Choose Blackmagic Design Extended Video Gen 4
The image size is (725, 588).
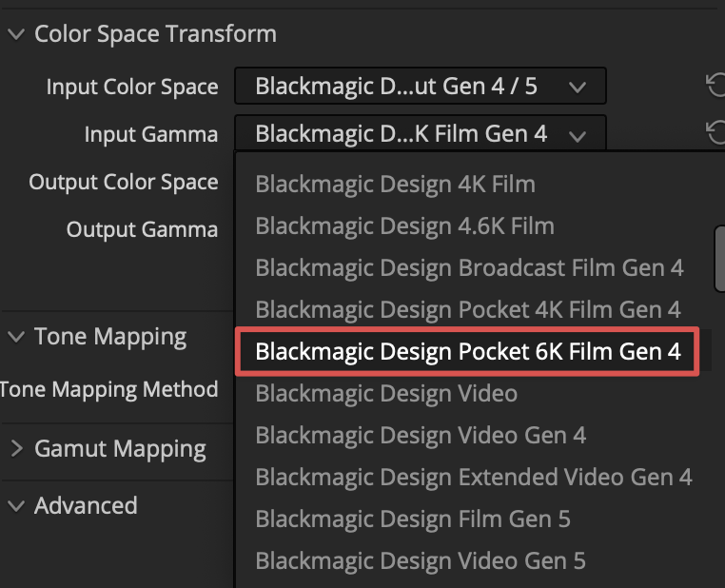(x=474, y=477)
